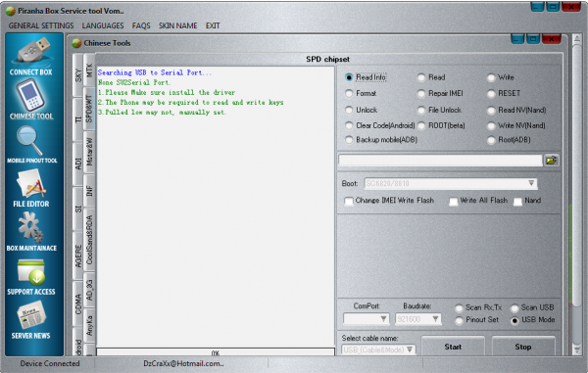Click the Chinese Tools window icon
This screenshot has width=588, height=373.
pos(76,43)
